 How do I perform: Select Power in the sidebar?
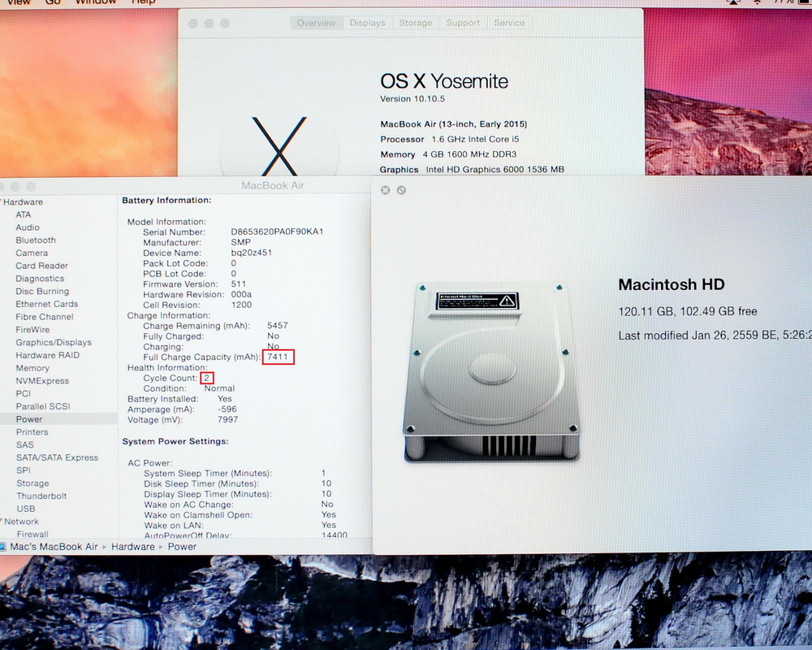pos(29,419)
